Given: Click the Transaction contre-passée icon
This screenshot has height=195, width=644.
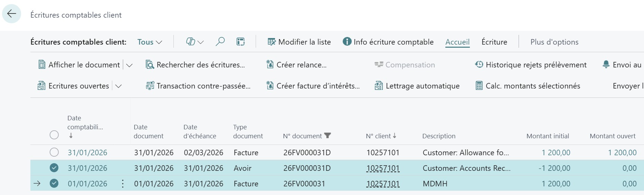Looking at the screenshot, I should (150, 86).
